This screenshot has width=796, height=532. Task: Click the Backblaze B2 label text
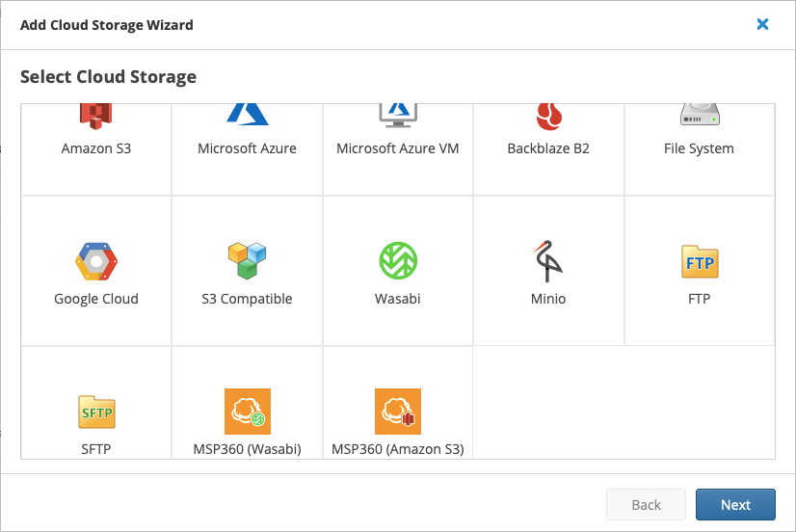(x=548, y=148)
